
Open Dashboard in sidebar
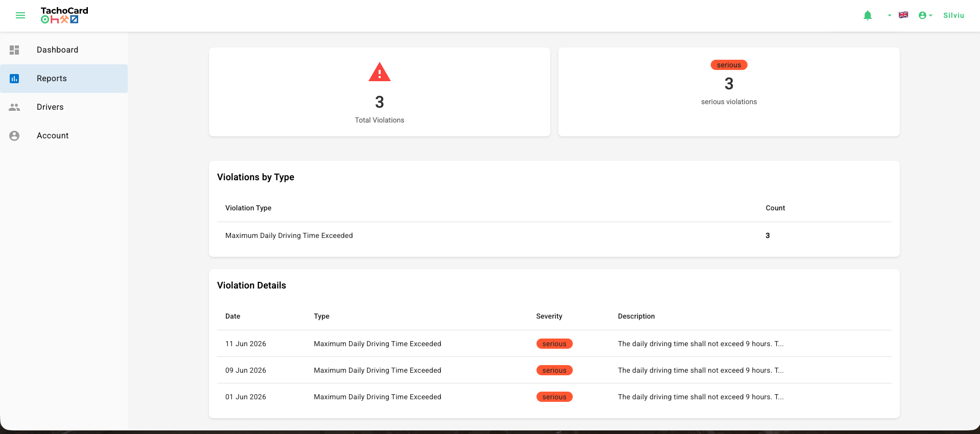tap(64, 50)
